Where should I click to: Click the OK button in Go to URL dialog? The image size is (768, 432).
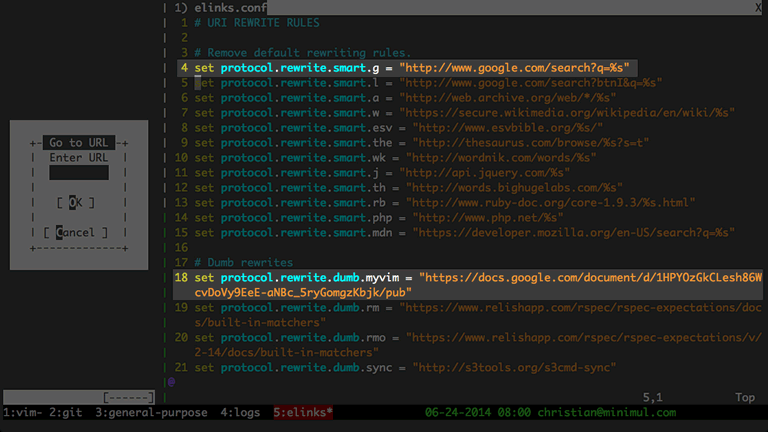(x=75, y=202)
